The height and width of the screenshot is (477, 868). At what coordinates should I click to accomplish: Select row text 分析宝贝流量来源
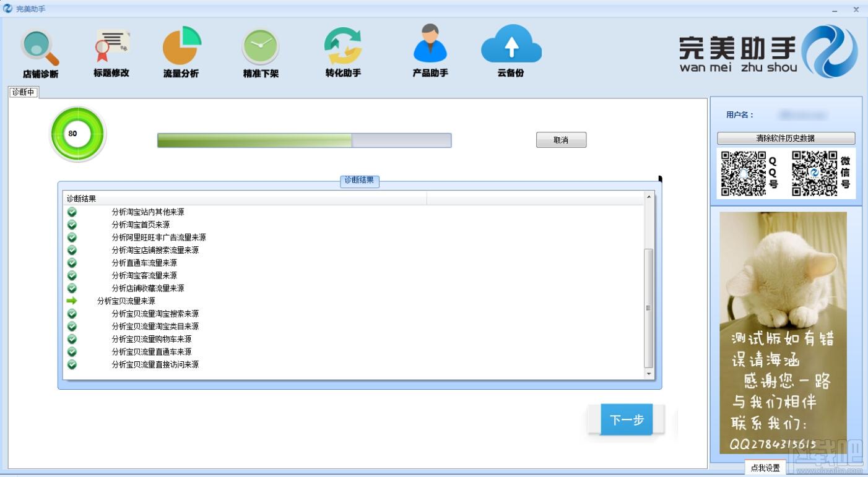pyautogui.click(x=126, y=301)
